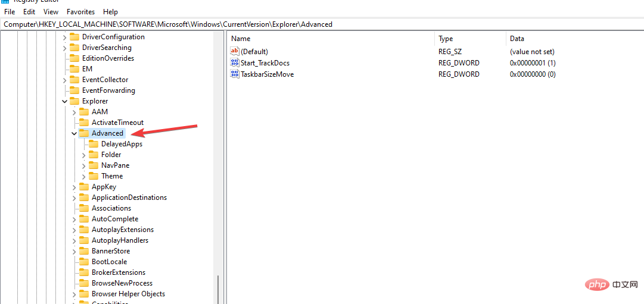Select the EditionOverrides folder icon
Image resolution: width=644 pixels, height=304 pixels.
[74, 58]
